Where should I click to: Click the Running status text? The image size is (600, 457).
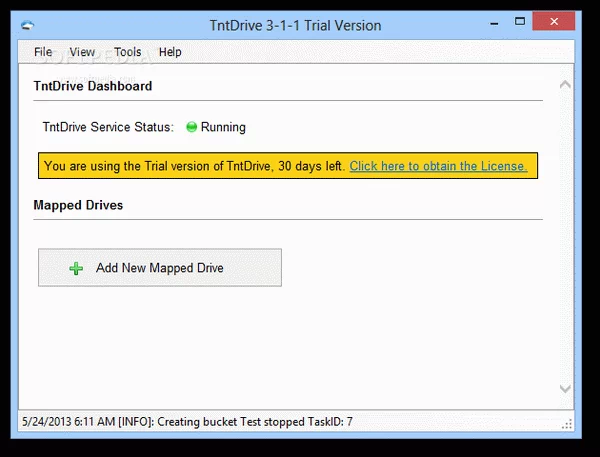(x=223, y=127)
